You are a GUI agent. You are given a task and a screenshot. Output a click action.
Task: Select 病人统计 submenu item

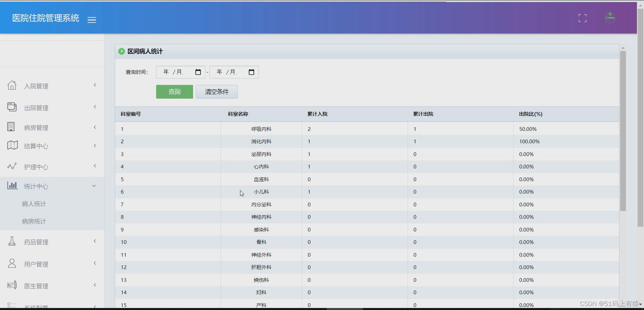pos(34,204)
